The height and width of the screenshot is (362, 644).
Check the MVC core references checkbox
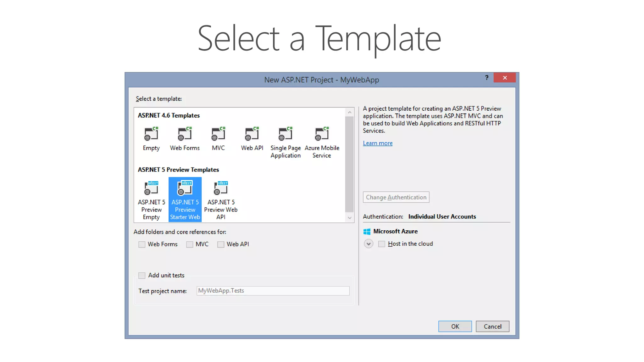190,244
